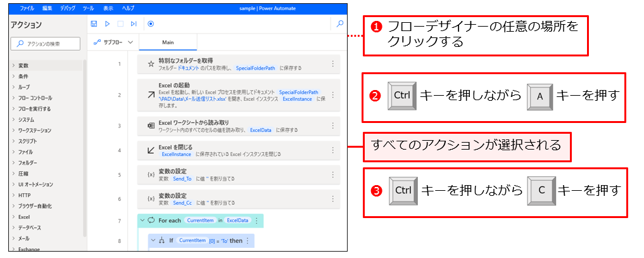Open more options for If action
Image resolution: width=644 pixels, height=258 pixels.
[247, 241]
